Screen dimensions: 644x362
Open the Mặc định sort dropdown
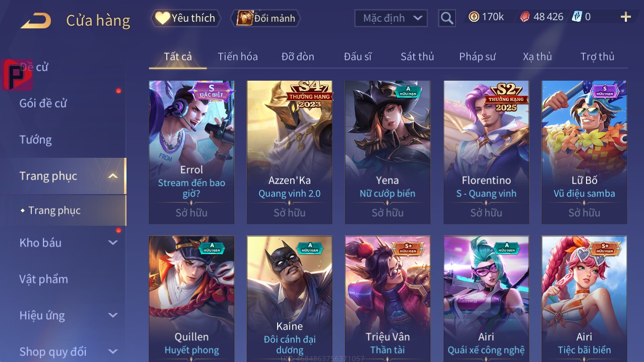(391, 18)
